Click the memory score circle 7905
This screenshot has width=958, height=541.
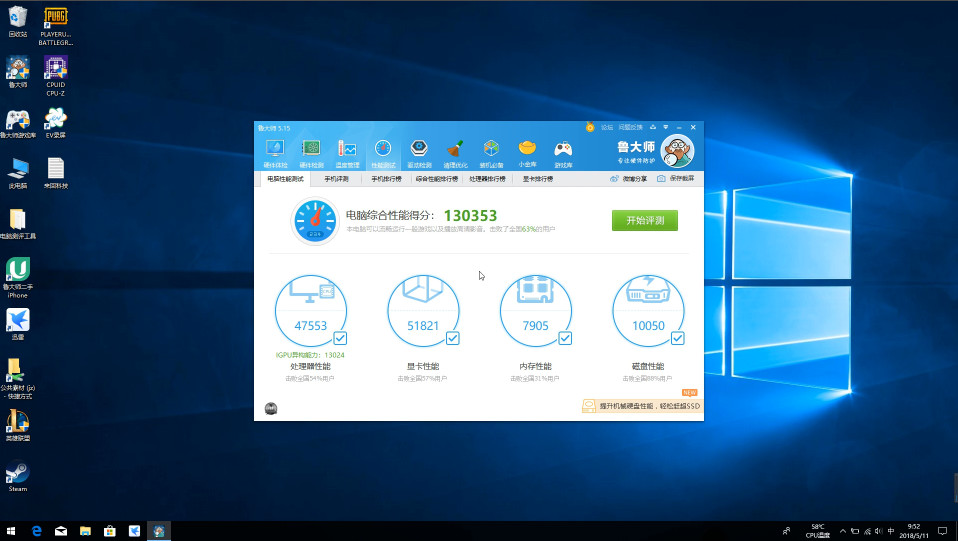(536, 311)
